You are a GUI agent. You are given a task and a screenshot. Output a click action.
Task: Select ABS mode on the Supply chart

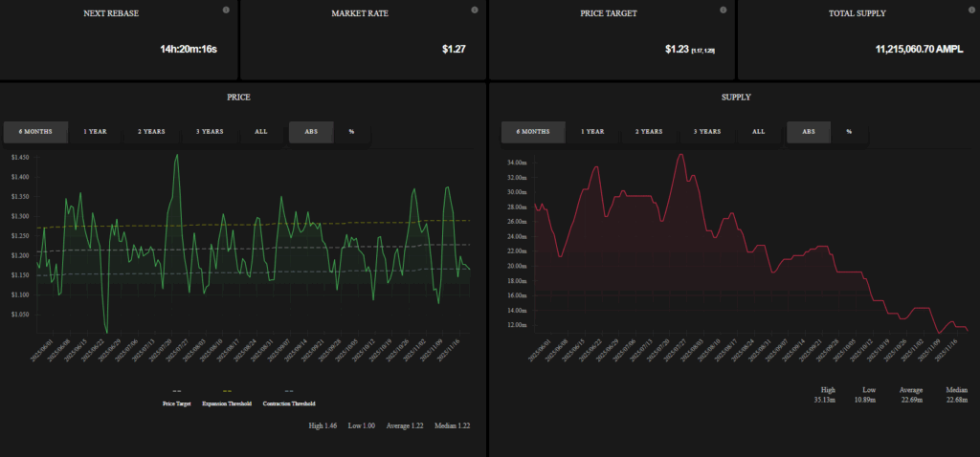click(809, 131)
